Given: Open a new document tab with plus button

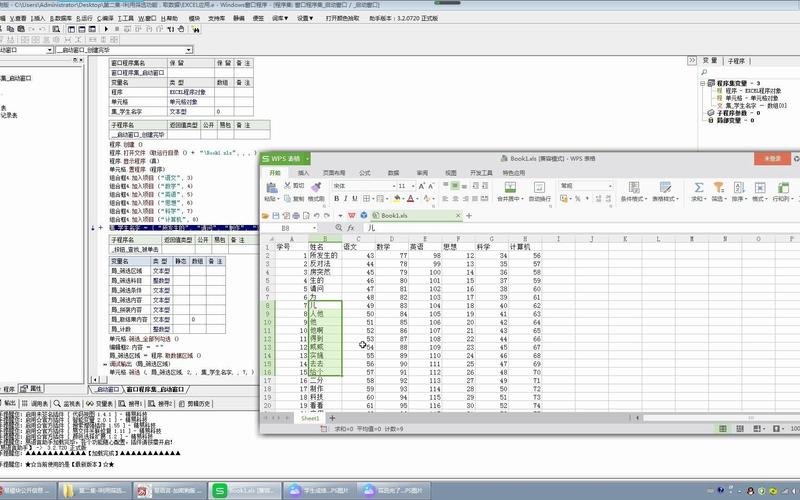Looking at the screenshot, I should [469, 216].
